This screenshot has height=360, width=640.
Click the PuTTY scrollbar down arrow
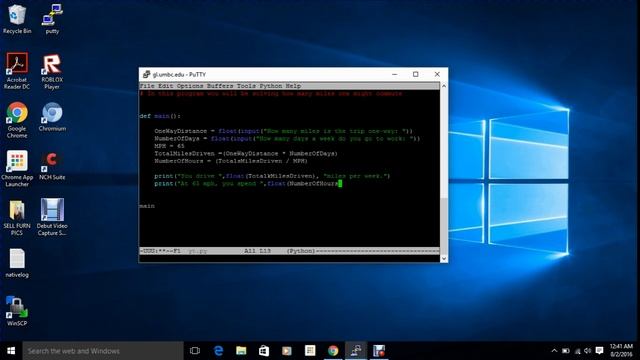point(444,258)
